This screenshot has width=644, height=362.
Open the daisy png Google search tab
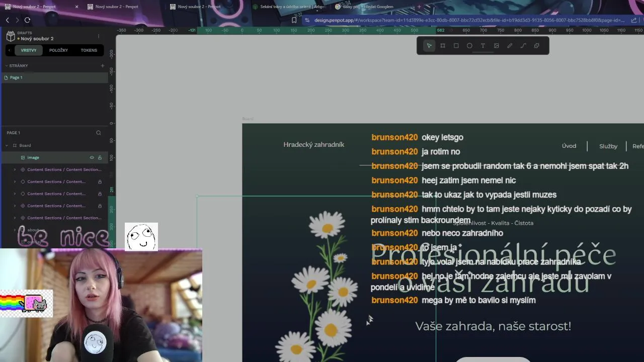pyautogui.click(x=368, y=7)
